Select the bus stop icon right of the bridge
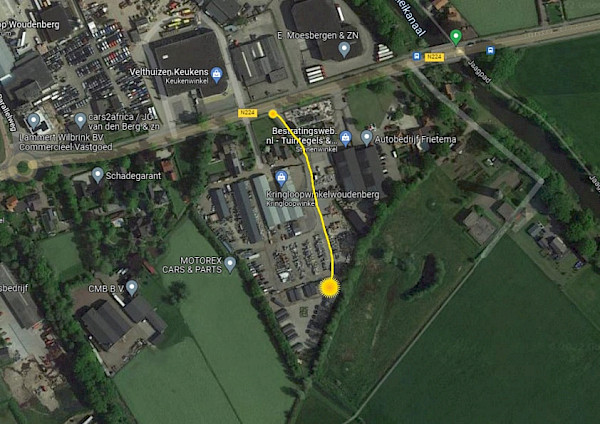 (491, 50)
